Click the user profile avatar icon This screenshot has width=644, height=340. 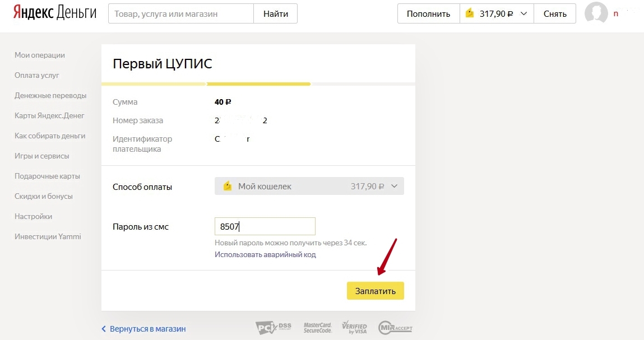click(596, 13)
